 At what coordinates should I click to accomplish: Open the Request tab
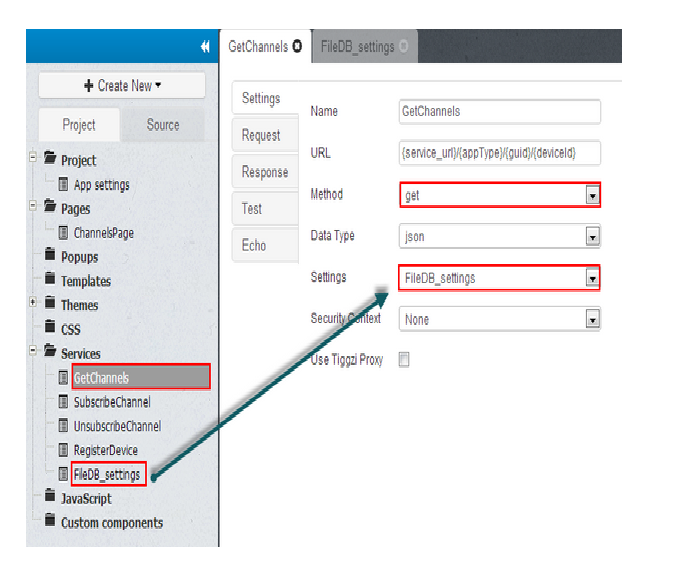pyautogui.click(x=261, y=135)
